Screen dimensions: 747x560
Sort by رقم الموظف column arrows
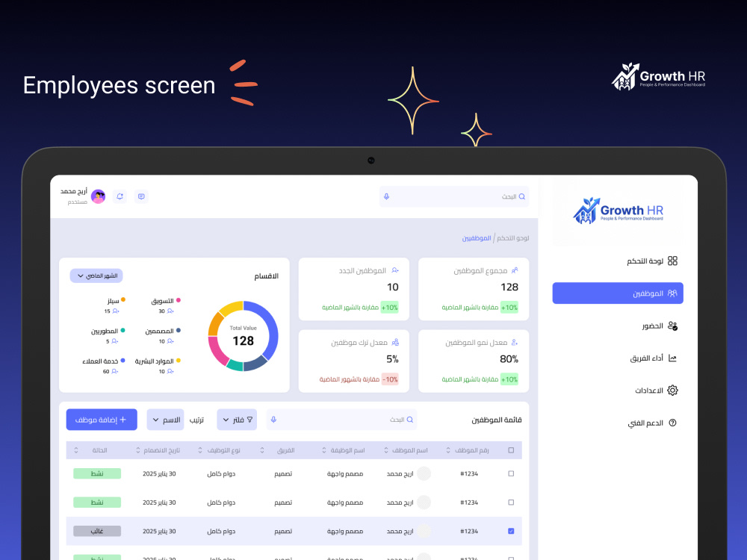coord(447,450)
